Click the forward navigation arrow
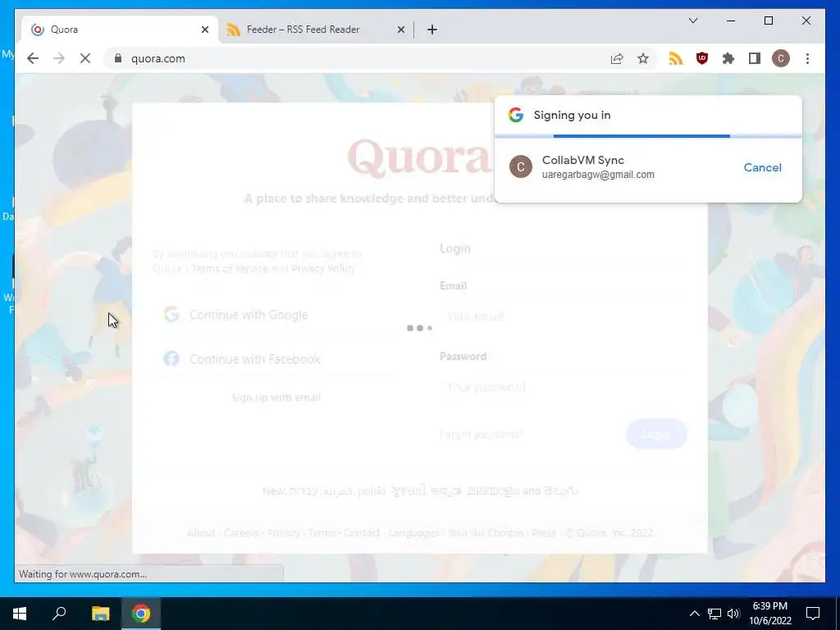The height and width of the screenshot is (630, 840). pyautogui.click(x=59, y=58)
